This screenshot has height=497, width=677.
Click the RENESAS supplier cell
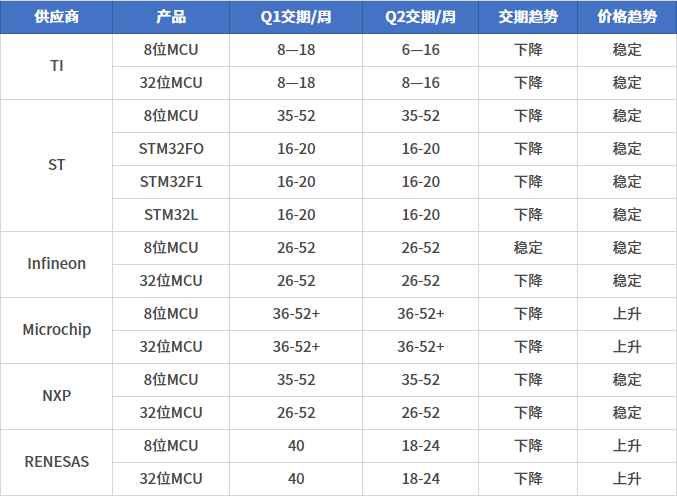[x=57, y=462]
